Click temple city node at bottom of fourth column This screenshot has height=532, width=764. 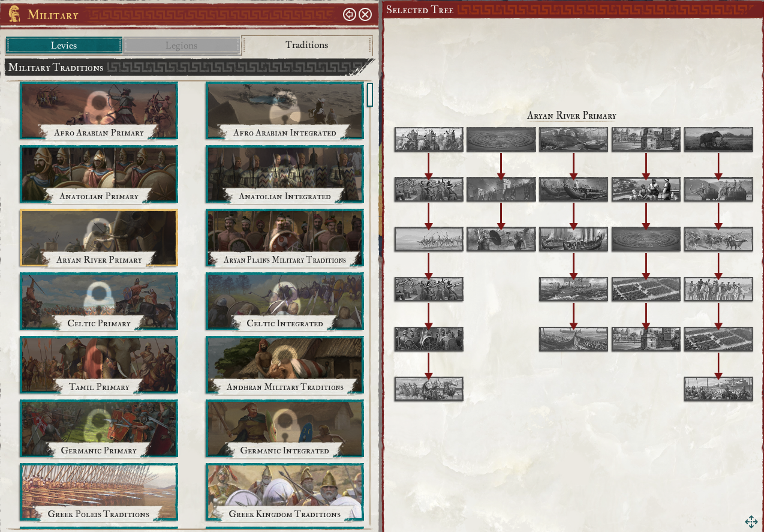(646, 339)
